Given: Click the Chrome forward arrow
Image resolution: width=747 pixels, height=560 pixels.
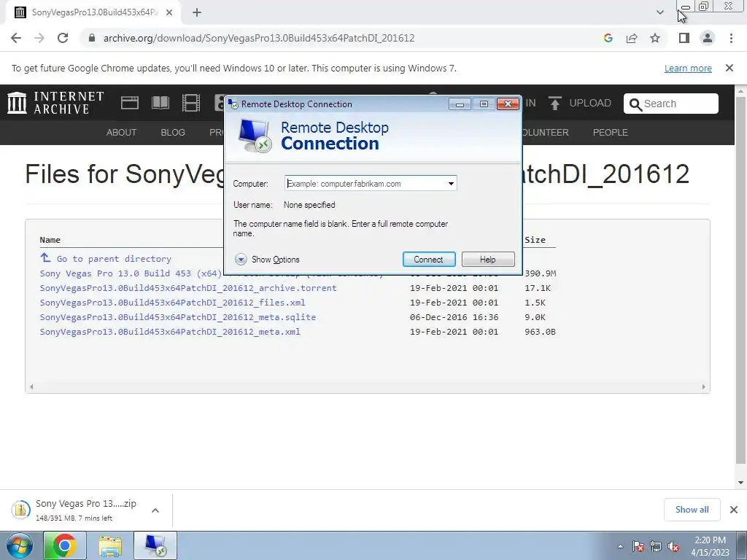Looking at the screenshot, I should point(39,38).
